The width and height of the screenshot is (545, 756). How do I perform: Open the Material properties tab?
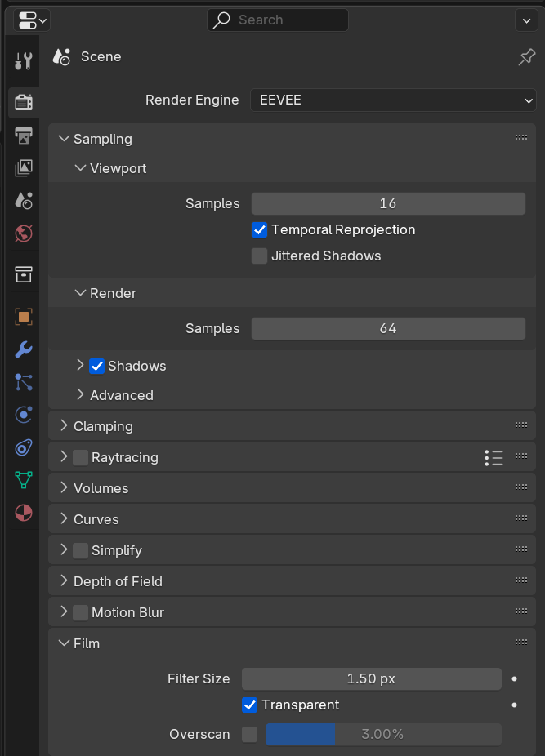[23, 513]
